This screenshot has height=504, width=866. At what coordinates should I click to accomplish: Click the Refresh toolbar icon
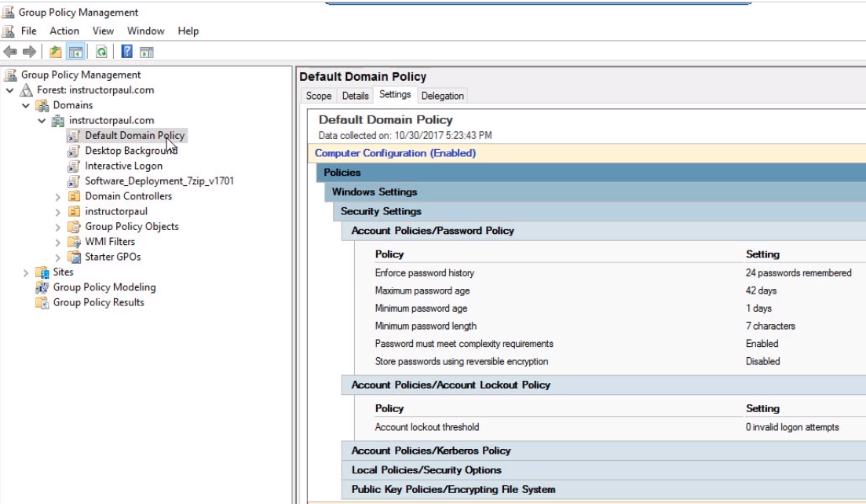click(101, 52)
